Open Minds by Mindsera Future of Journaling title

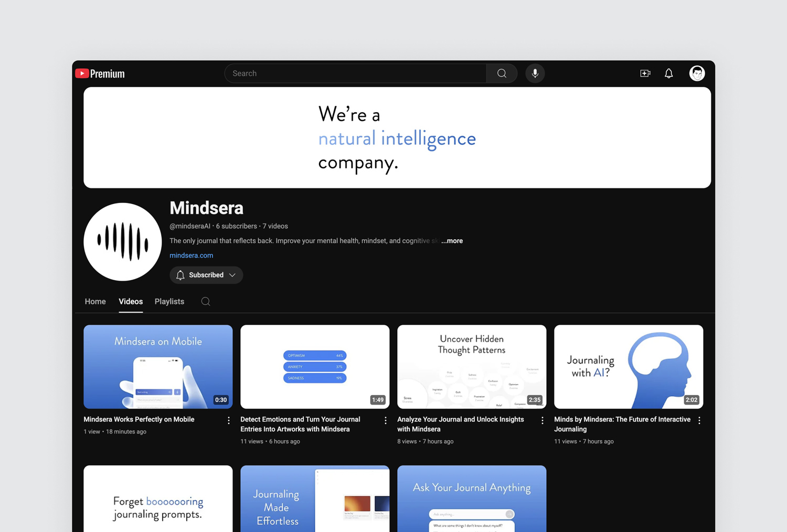622,424
